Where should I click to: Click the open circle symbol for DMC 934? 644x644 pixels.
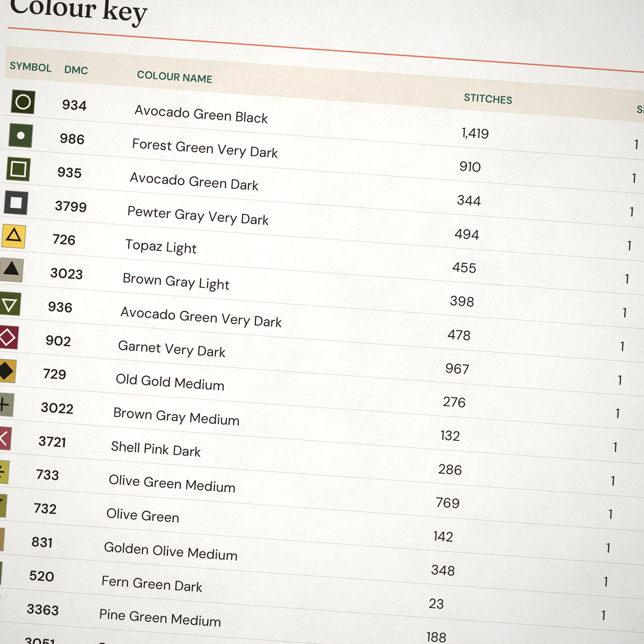click(x=23, y=102)
